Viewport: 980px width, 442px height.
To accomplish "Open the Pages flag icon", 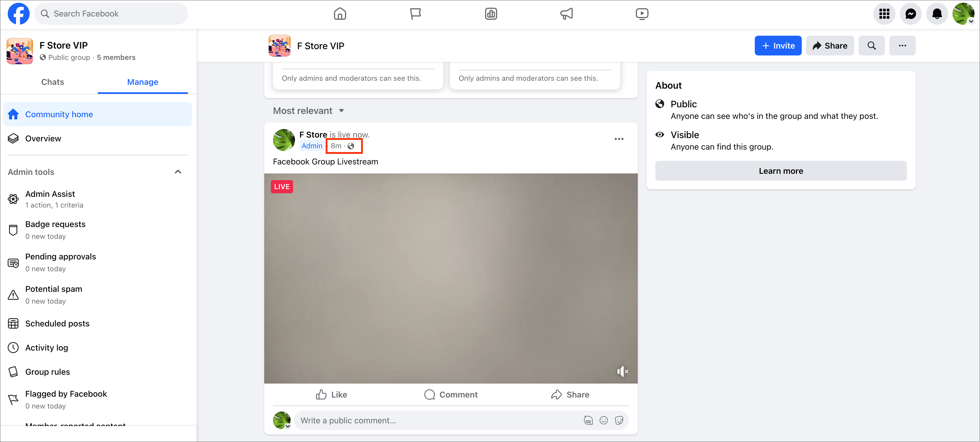I will point(416,14).
